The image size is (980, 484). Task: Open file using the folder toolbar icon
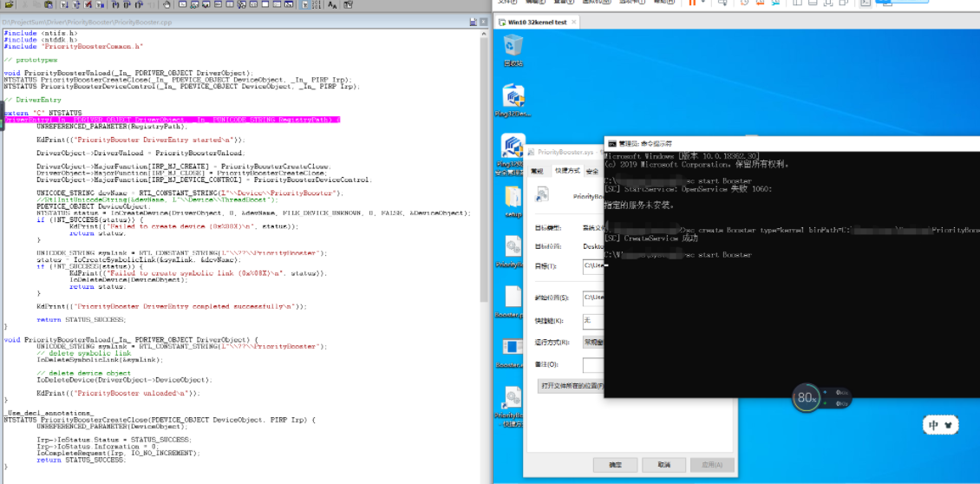tap(9, 4)
